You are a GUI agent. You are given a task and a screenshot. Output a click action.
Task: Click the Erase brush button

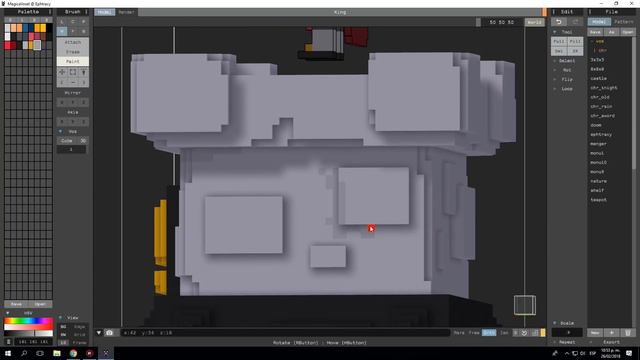[x=73, y=52]
